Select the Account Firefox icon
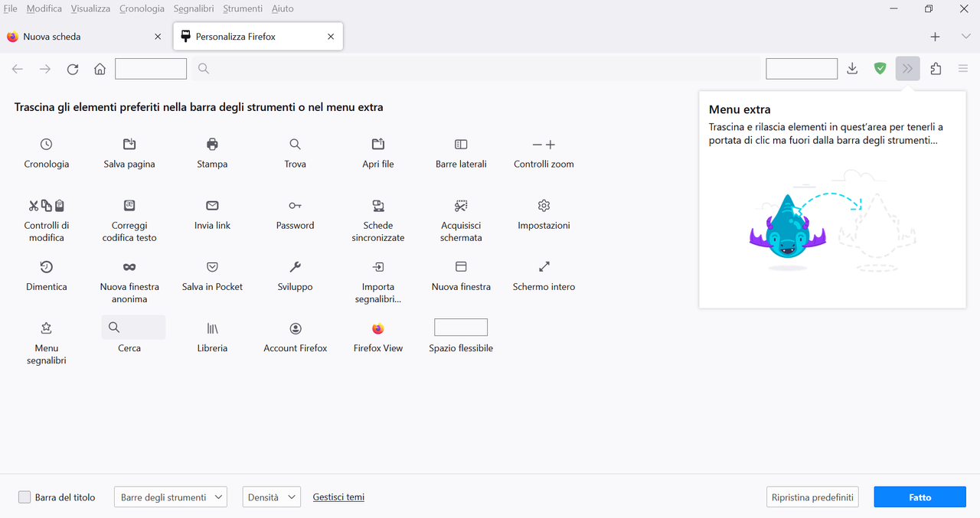The width and height of the screenshot is (980, 518). (295, 327)
